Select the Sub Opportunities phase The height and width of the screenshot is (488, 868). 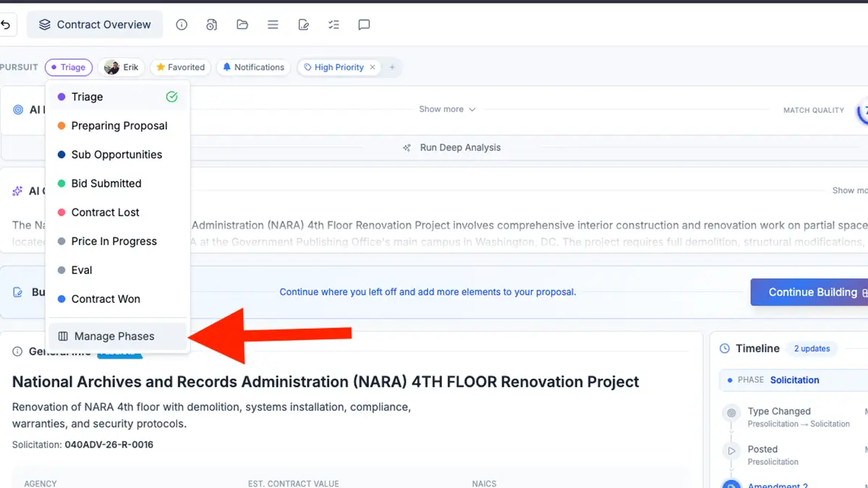tap(118, 155)
